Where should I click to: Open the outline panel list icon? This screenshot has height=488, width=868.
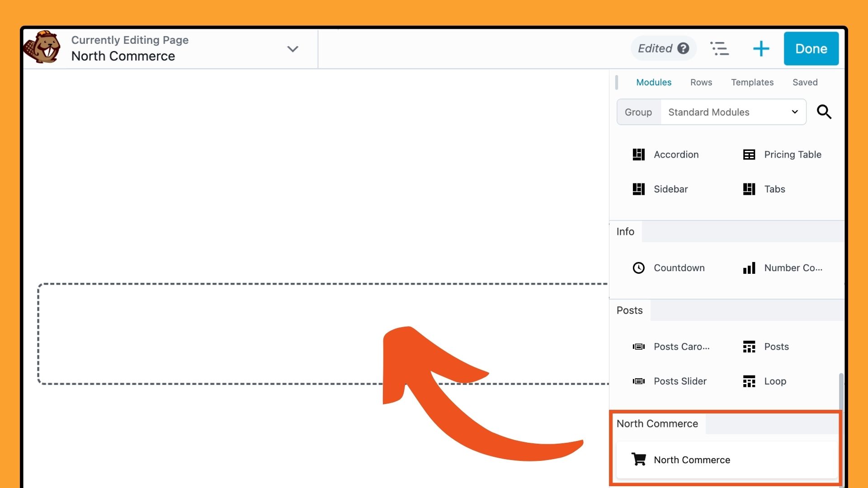tap(719, 48)
